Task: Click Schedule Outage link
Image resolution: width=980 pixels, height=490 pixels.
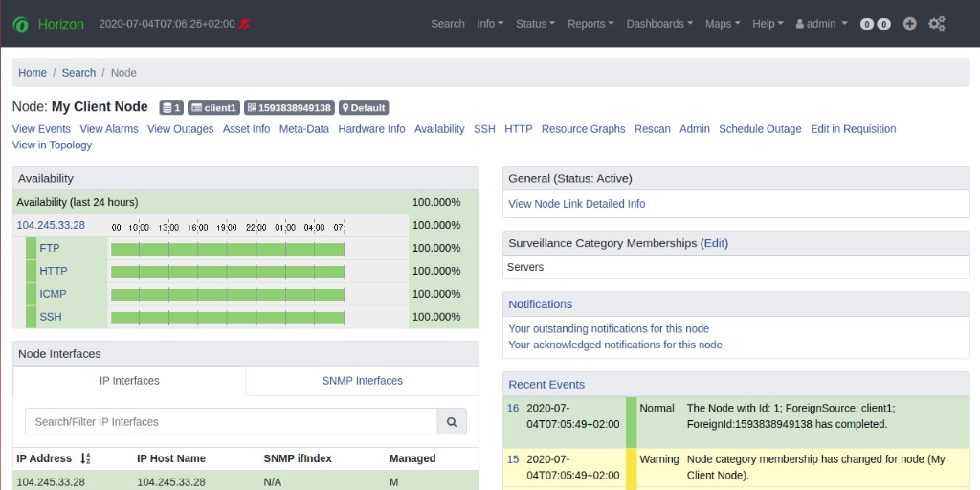Action: click(x=760, y=129)
